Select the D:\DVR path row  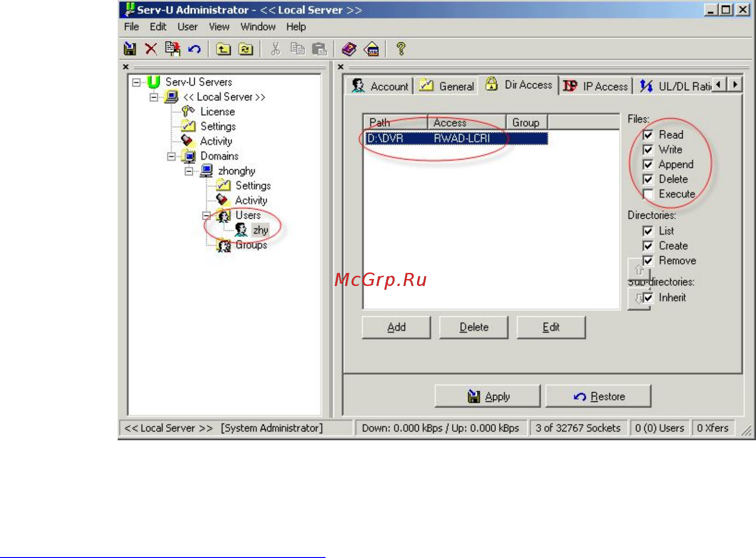click(456, 138)
